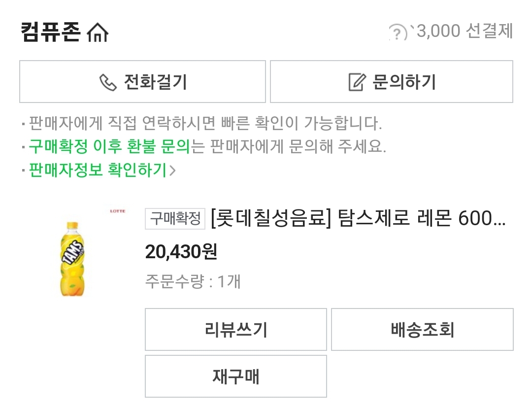Viewport: 532px width, 411px height.
Task: Open the 판매자정보 확인하기 link
Action: [98, 171]
